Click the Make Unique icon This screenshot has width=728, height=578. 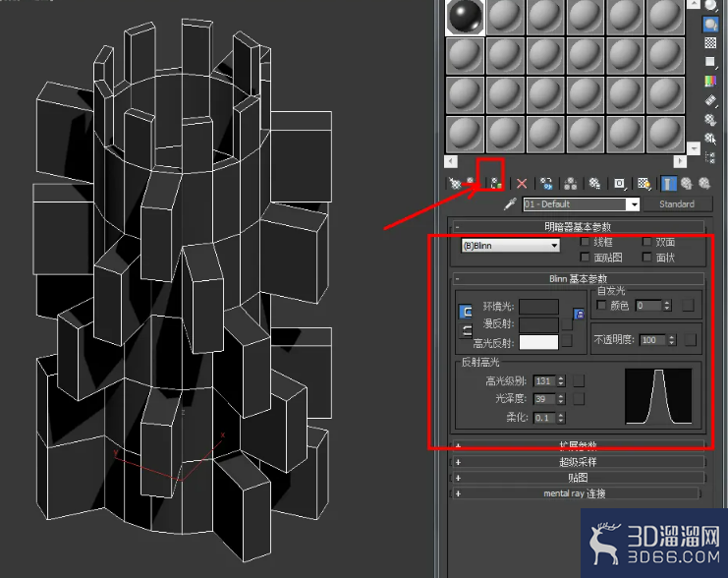click(571, 184)
